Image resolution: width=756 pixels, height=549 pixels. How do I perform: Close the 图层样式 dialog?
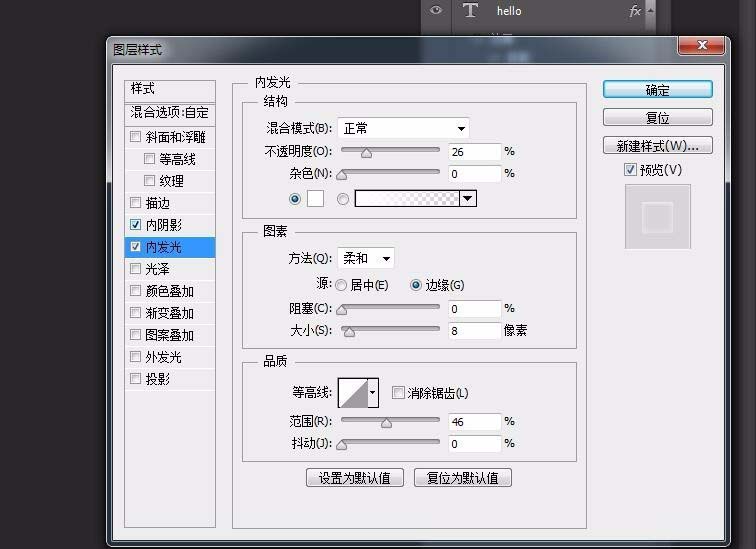[x=702, y=45]
